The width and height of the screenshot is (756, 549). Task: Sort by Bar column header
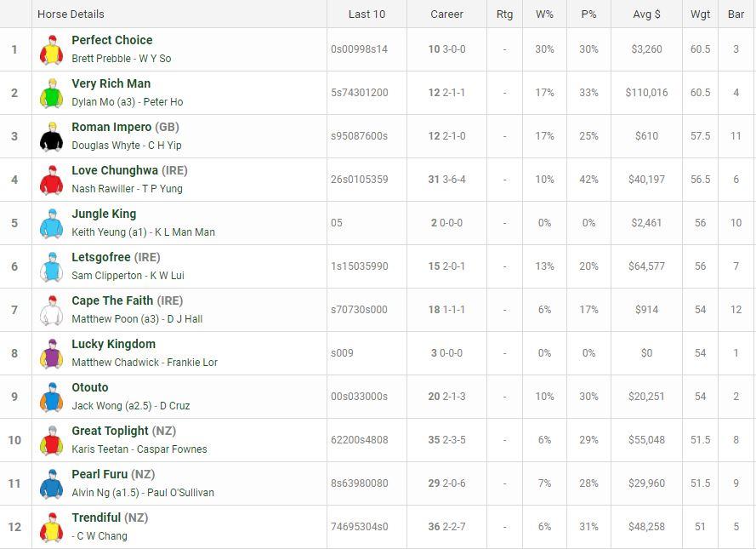736,14
